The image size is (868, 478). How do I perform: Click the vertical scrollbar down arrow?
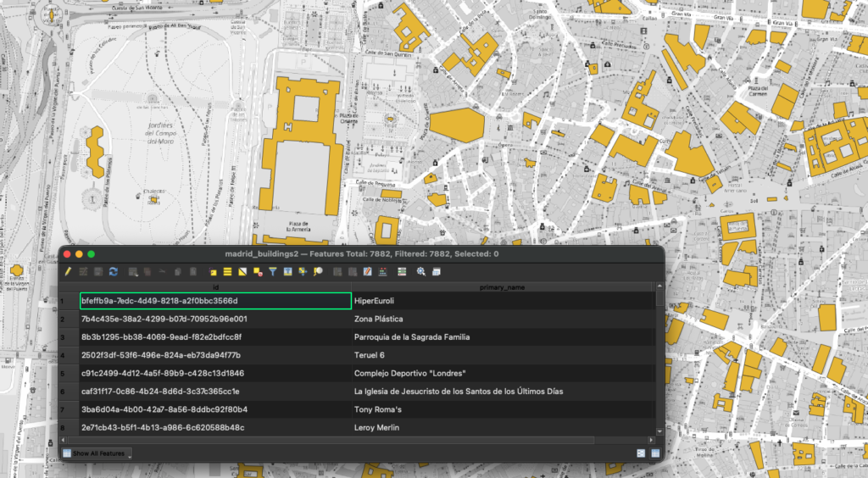(x=659, y=431)
